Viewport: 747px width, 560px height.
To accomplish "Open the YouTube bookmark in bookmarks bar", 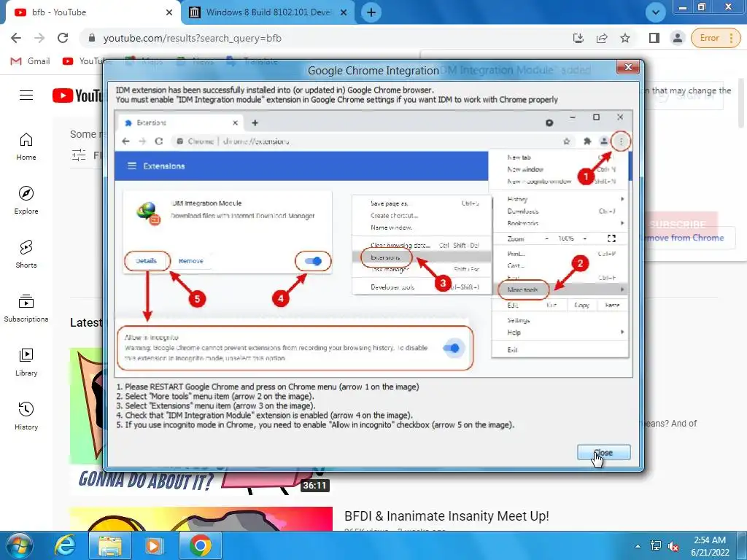I will (86, 61).
